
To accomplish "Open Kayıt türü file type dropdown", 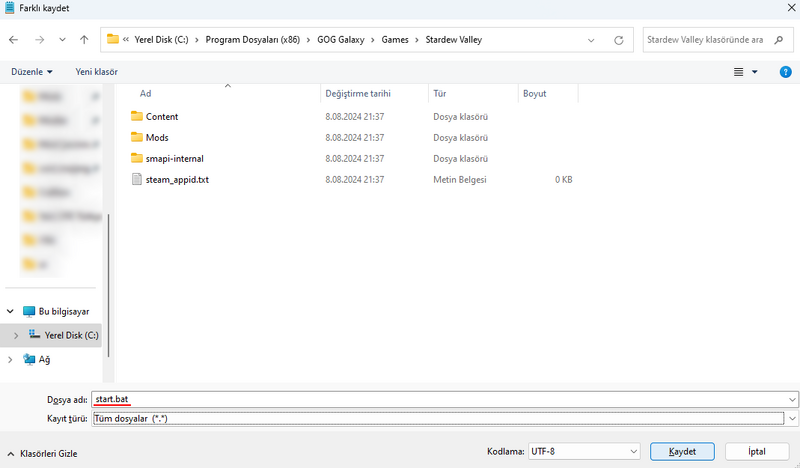I will (x=792, y=418).
